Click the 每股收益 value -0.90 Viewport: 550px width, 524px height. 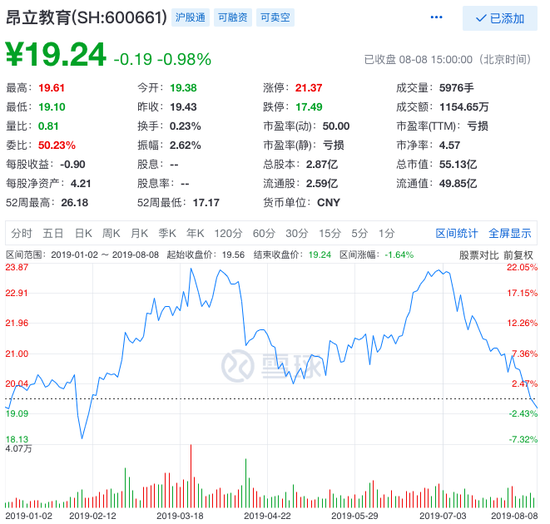(73, 164)
